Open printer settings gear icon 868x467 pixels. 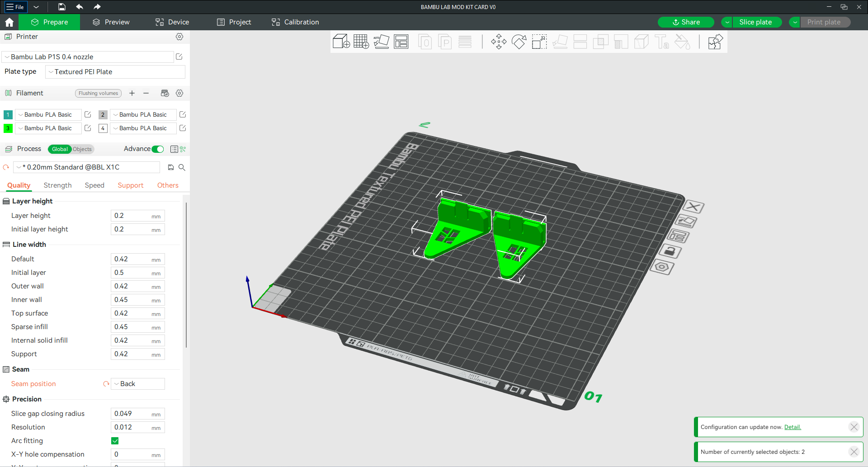(x=179, y=37)
